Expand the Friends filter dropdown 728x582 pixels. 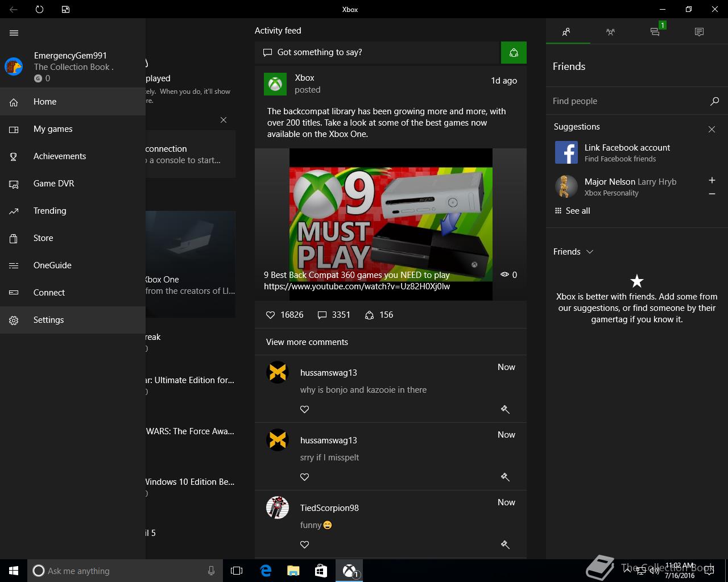pyautogui.click(x=573, y=252)
